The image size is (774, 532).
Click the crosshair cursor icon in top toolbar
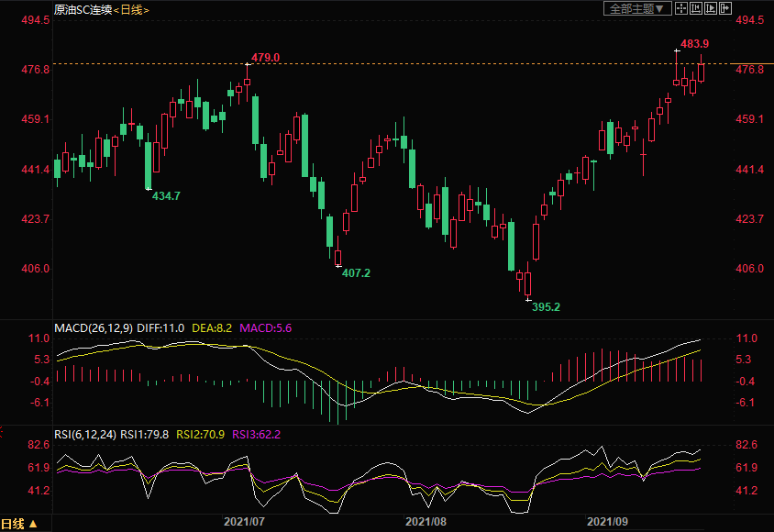coord(680,8)
